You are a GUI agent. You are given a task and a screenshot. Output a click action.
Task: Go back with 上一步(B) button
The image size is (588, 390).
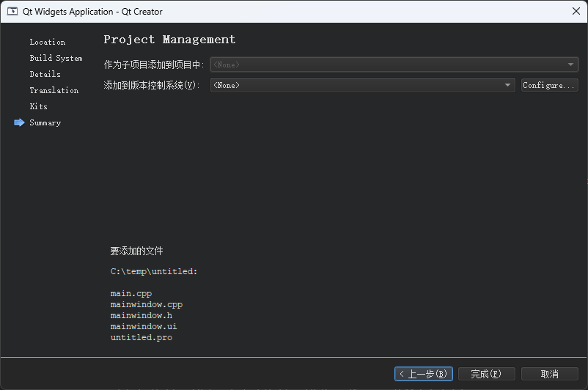(423, 374)
